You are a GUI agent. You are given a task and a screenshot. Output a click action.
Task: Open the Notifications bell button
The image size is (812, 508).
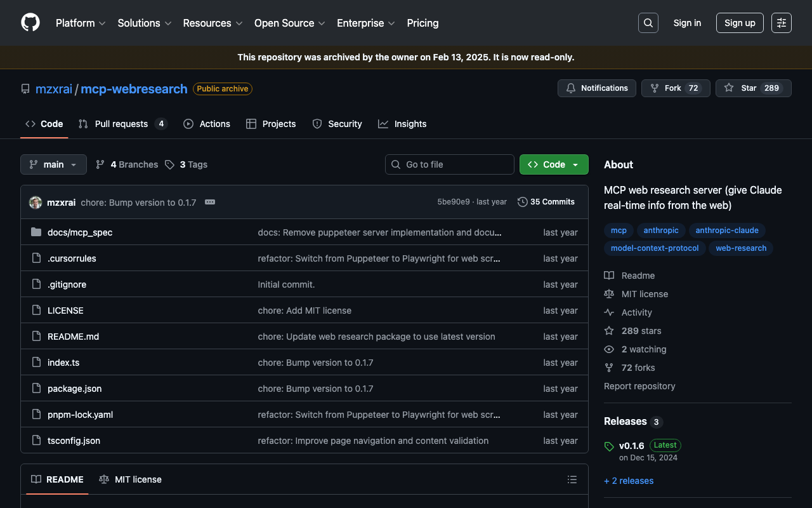[596, 88]
